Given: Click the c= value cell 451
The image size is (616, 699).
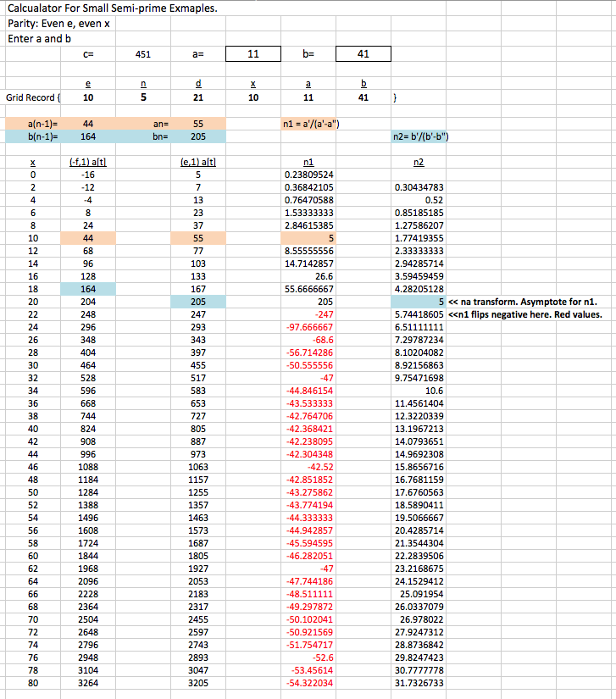Looking at the screenshot, I should pyautogui.click(x=143, y=54).
